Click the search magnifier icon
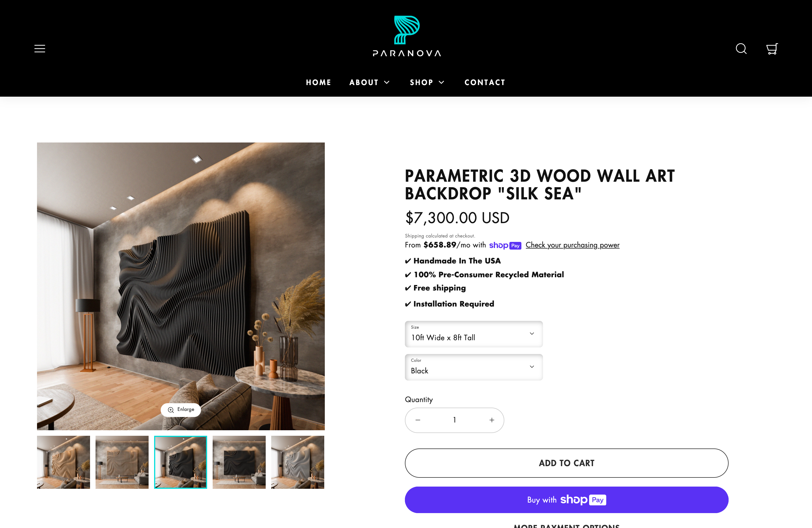Image resolution: width=812 pixels, height=528 pixels. (x=741, y=49)
